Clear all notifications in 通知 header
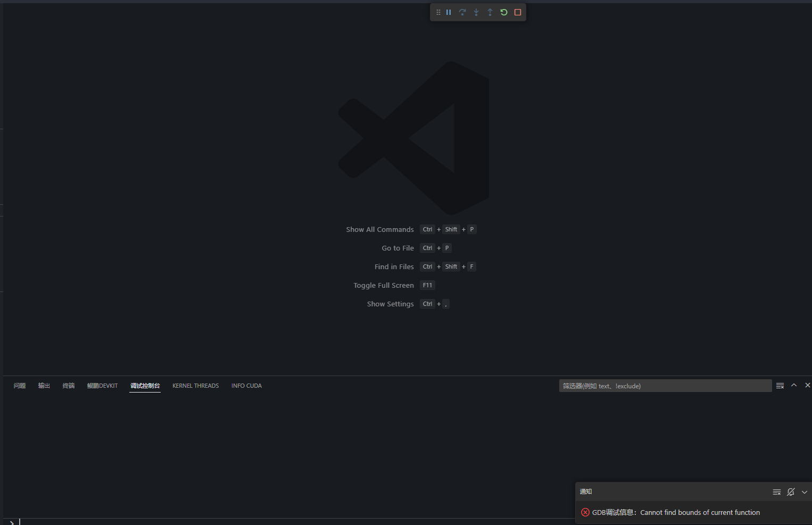 click(x=777, y=492)
